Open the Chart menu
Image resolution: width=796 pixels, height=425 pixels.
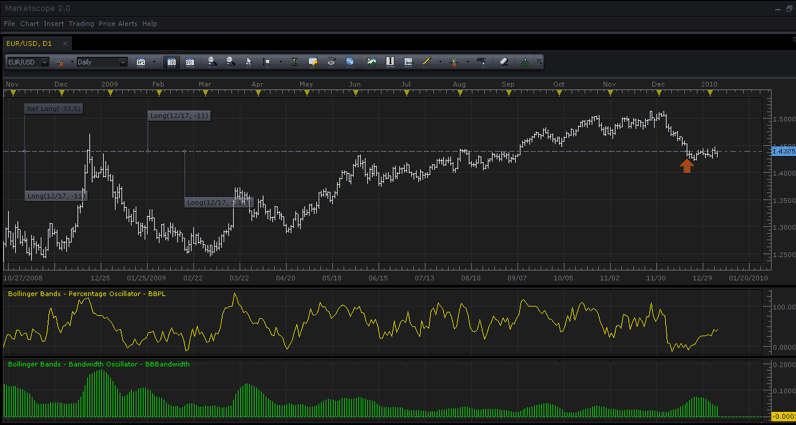point(29,24)
